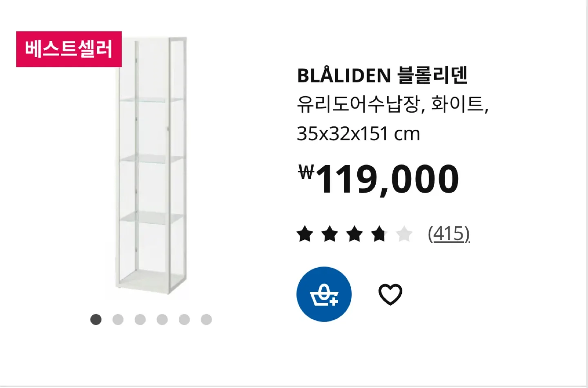This screenshot has width=588, height=388.
Task: Click the fourth rating star
Action: (379, 234)
